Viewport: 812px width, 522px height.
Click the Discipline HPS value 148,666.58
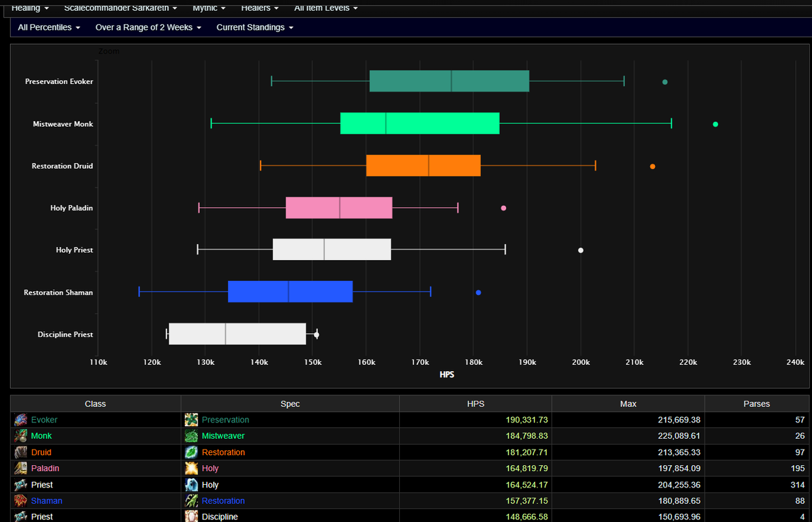[x=526, y=517]
